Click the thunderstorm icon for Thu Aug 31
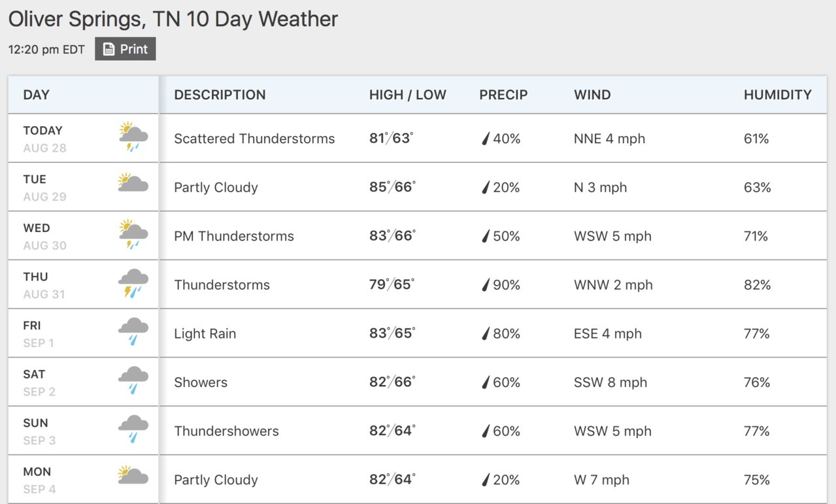Image resolution: width=836 pixels, height=504 pixels. click(x=133, y=284)
